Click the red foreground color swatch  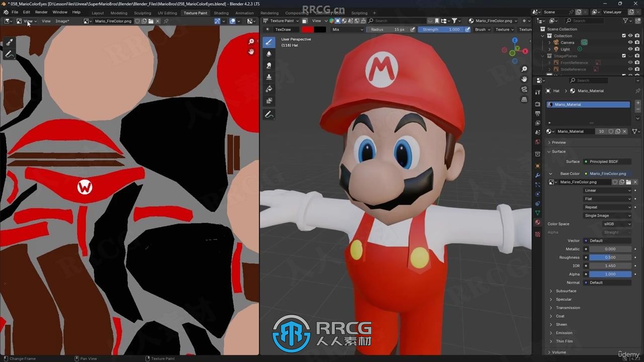tap(307, 30)
